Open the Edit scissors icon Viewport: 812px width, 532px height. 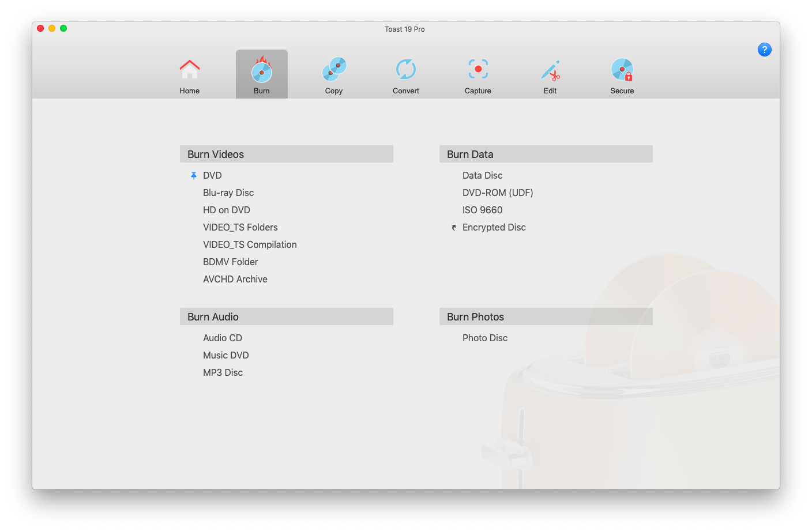coord(550,70)
